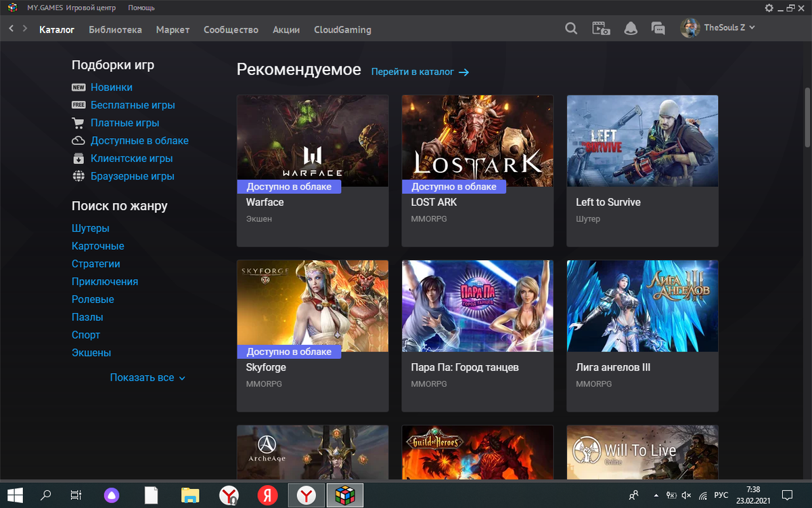This screenshot has height=508, width=812.
Task: Open the Каталог tab
Action: pyautogui.click(x=57, y=30)
